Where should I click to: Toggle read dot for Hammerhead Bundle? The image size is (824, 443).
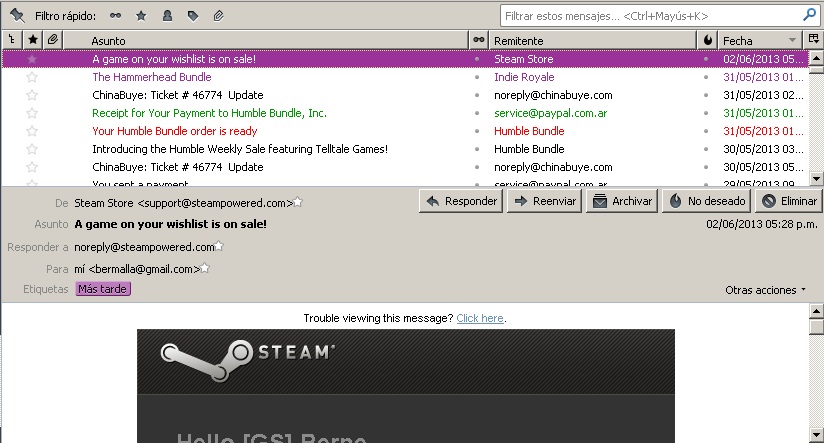point(477,77)
